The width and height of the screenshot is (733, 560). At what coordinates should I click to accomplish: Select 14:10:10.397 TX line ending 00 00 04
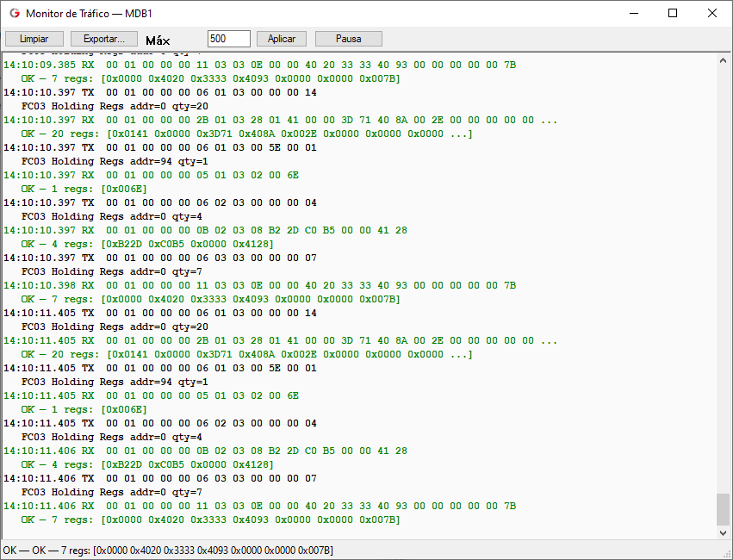pos(160,202)
